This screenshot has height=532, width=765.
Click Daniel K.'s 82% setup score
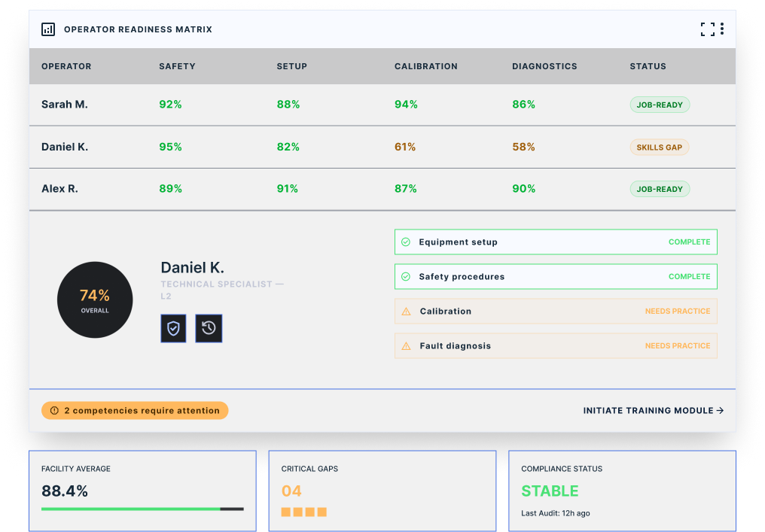(288, 147)
